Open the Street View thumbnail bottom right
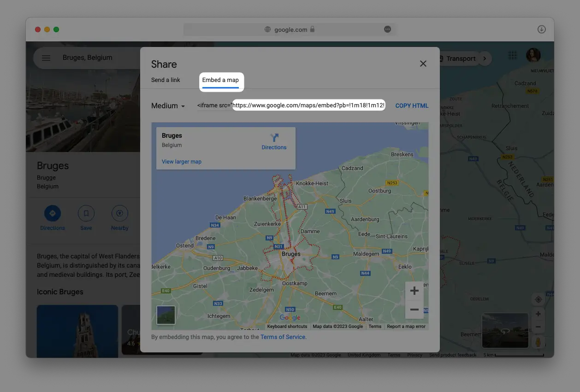The image size is (580, 392). (505, 331)
